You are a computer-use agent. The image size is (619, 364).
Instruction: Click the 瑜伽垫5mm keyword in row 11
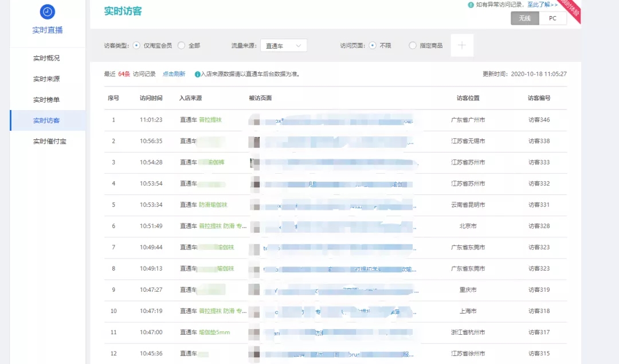[214, 332]
